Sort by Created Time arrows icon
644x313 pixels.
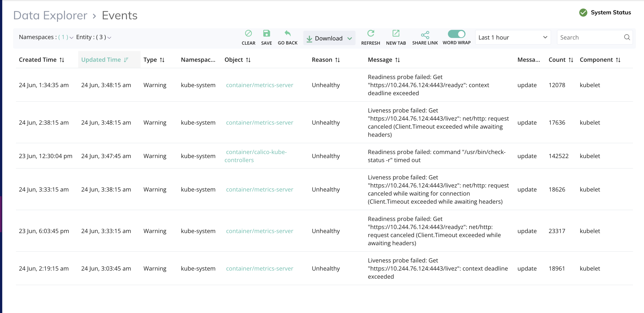pyautogui.click(x=62, y=60)
